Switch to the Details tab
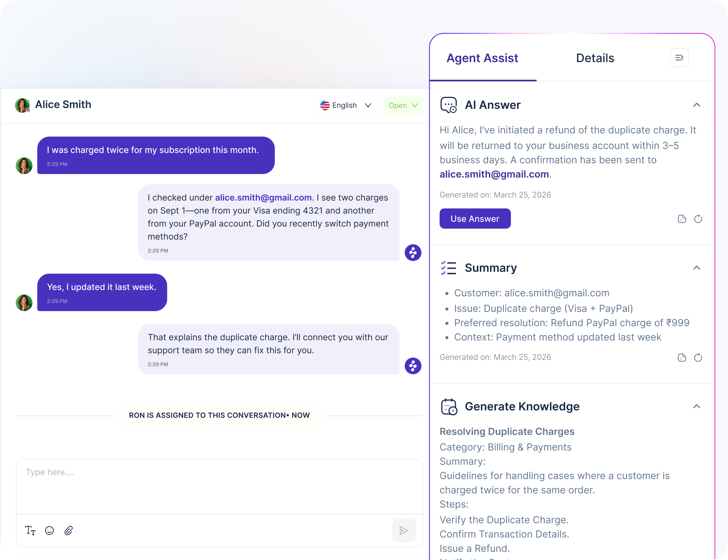The image size is (728, 560). point(595,58)
